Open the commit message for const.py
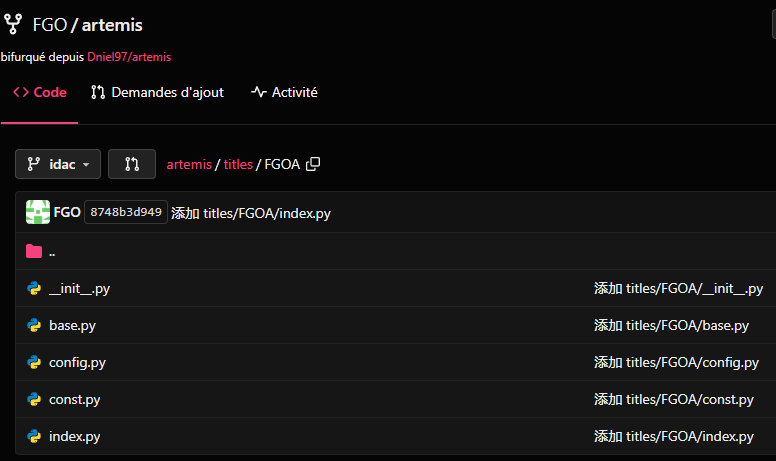Image resolution: width=776 pixels, height=461 pixels. (673, 399)
